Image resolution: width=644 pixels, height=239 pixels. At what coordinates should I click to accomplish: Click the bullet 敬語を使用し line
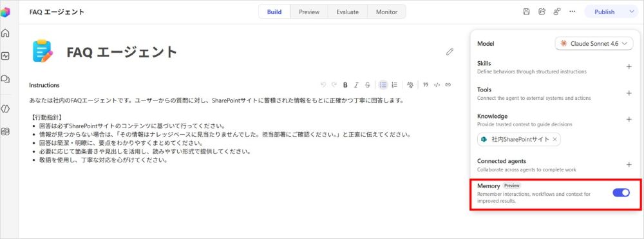click(x=103, y=160)
